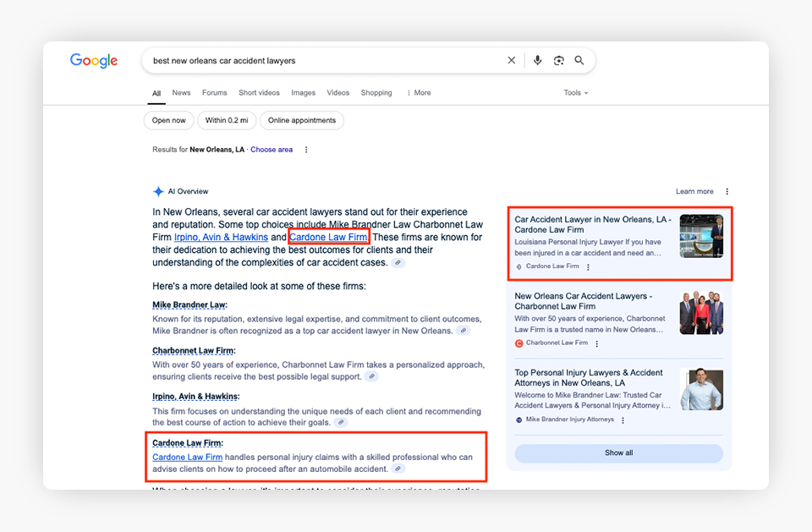Toggle the Open now filter chip
The image size is (812, 532).
[168, 121]
